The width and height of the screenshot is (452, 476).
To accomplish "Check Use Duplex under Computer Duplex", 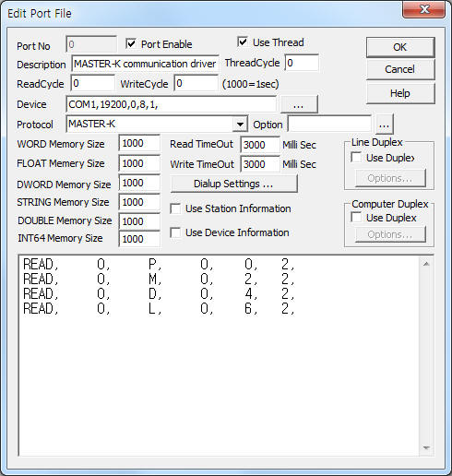I will pyautogui.click(x=356, y=218).
